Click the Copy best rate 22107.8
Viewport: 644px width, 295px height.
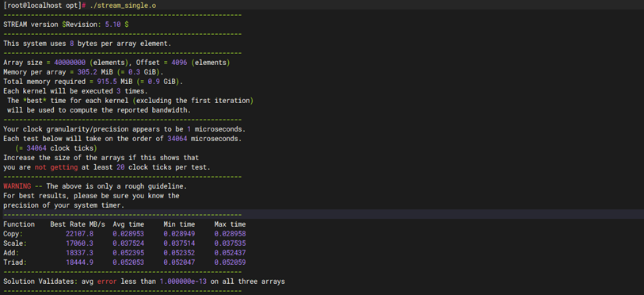pyautogui.click(x=79, y=234)
